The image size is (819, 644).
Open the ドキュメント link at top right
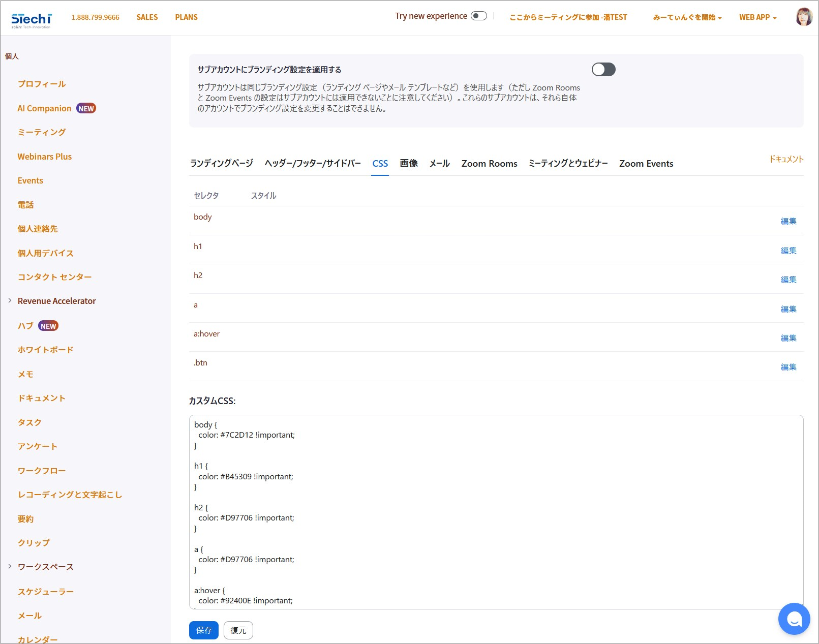(786, 159)
